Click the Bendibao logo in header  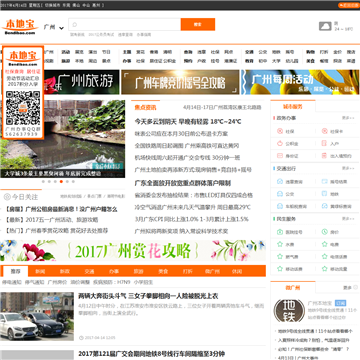(x=20, y=27)
